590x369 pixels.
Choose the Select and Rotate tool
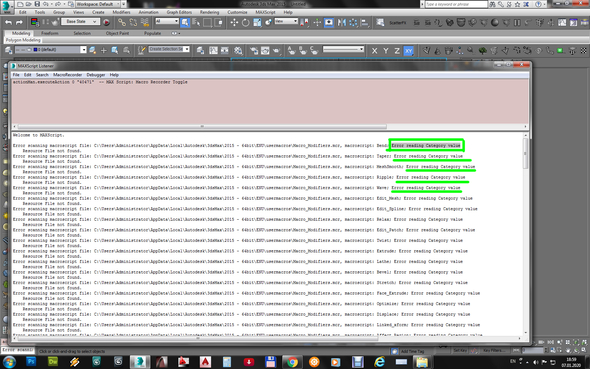[245, 23]
